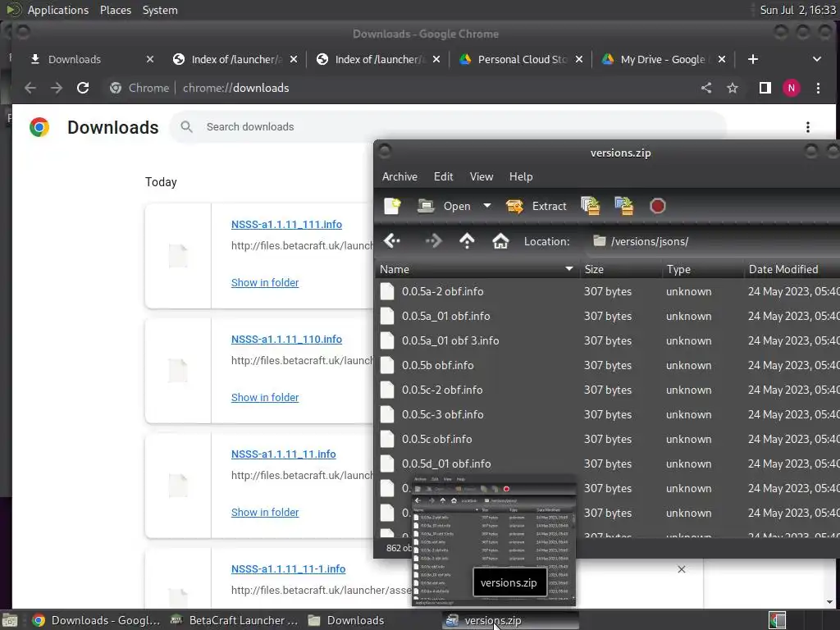Go to archive home location
The height and width of the screenshot is (630, 840).
(500, 241)
